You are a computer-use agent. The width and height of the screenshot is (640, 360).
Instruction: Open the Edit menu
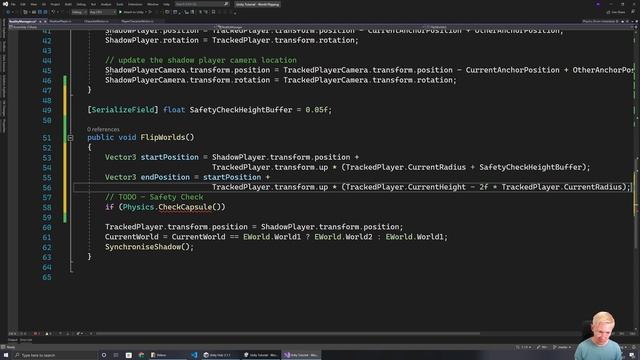coord(23,4)
